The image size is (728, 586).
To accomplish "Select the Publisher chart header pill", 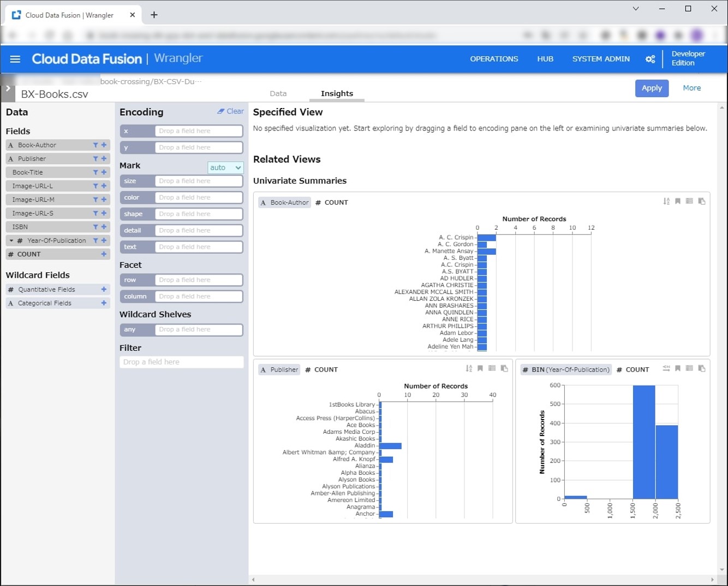I will click(279, 369).
